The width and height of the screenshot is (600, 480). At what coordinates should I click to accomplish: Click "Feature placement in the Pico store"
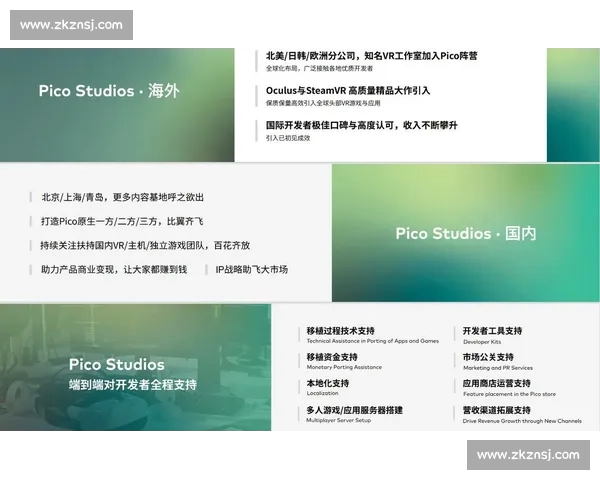(509, 394)
